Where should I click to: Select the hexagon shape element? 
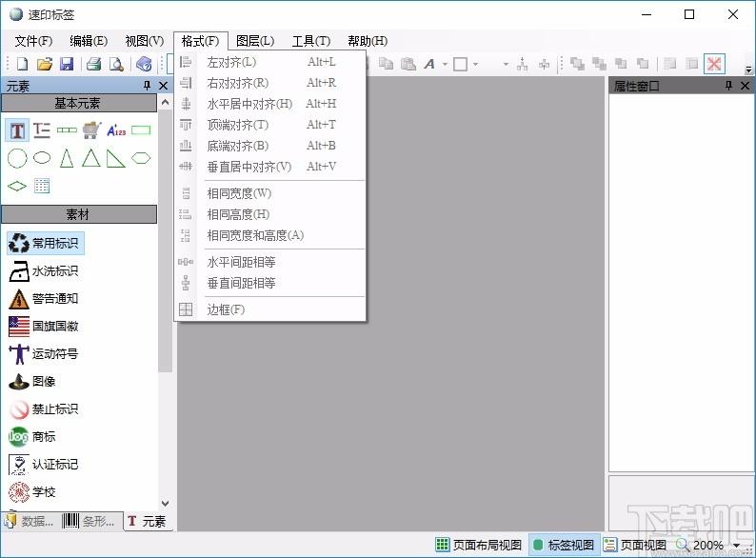[141, 158]
